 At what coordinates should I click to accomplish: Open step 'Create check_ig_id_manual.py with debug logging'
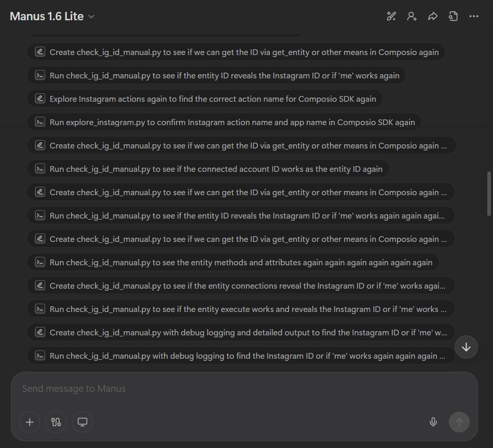[241, 333]
